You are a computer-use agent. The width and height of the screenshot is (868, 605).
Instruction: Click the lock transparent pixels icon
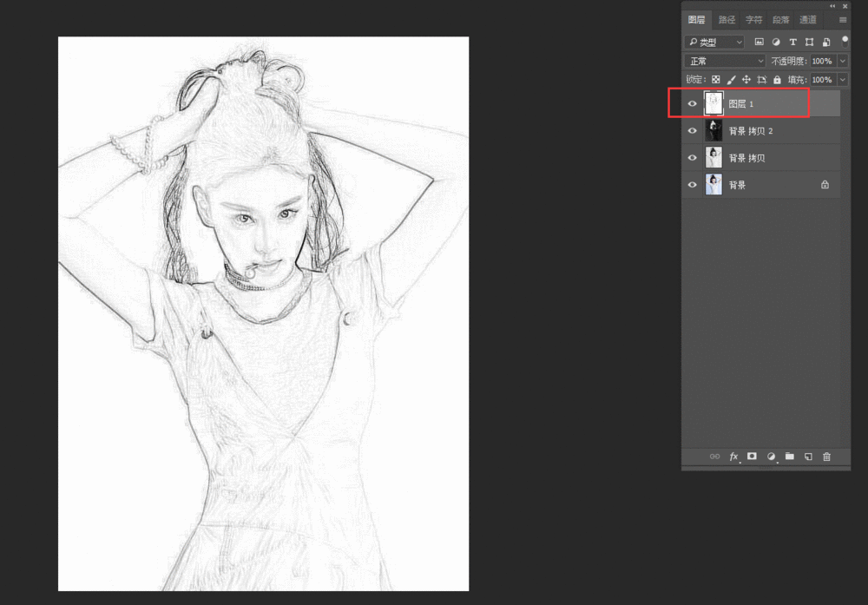click(716, 80)
